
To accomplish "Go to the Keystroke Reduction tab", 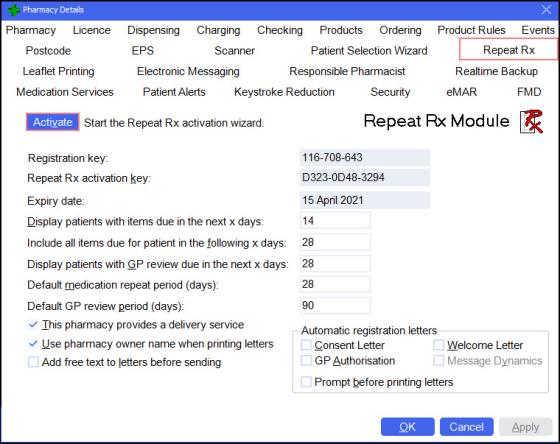I will 284,92.
